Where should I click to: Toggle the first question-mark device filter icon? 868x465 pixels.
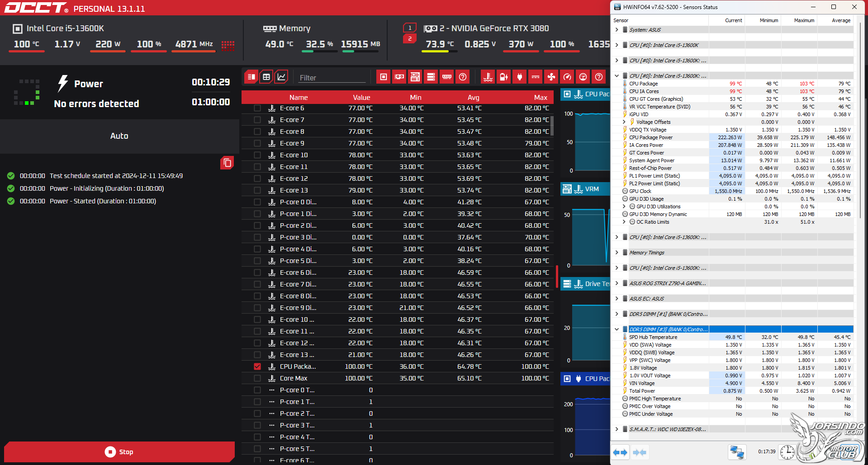click(x=463, y=77)
